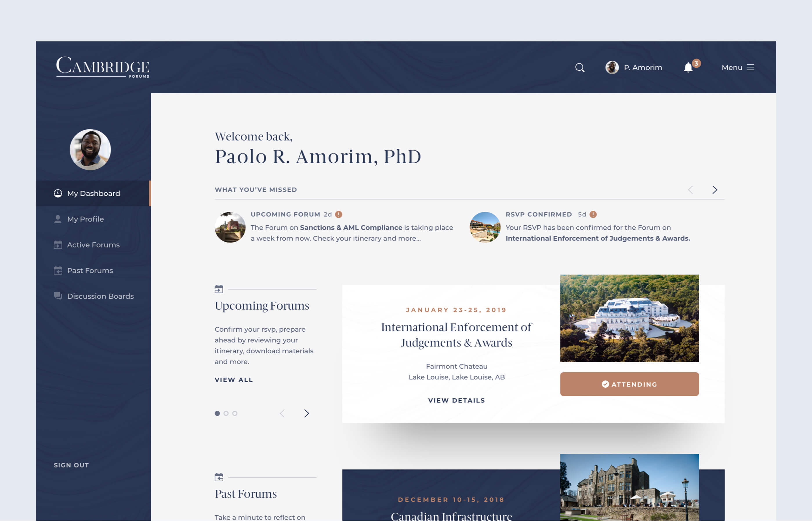Click the Discussion Boards chat icon
The image size is (812, 521).
tap(58, 296)
